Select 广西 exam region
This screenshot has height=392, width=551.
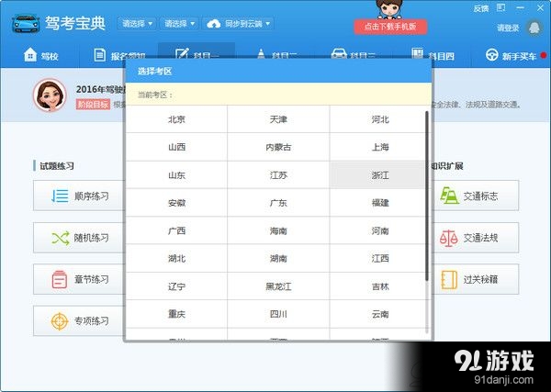point(176,230)
